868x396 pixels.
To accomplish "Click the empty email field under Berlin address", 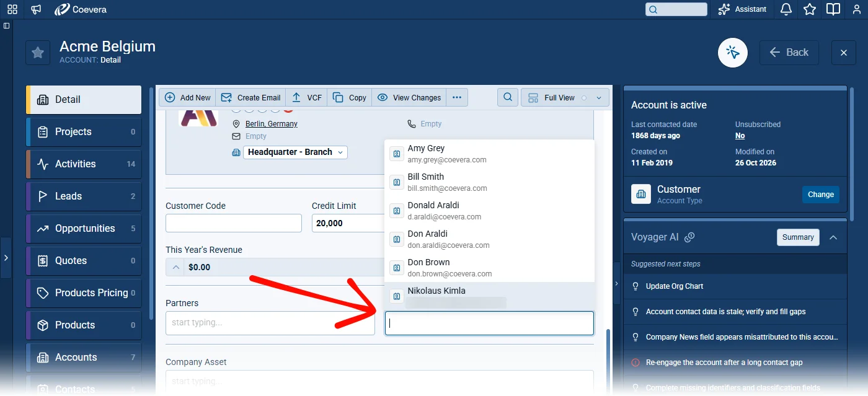I will pyautogui.click(x=256, y=136).
